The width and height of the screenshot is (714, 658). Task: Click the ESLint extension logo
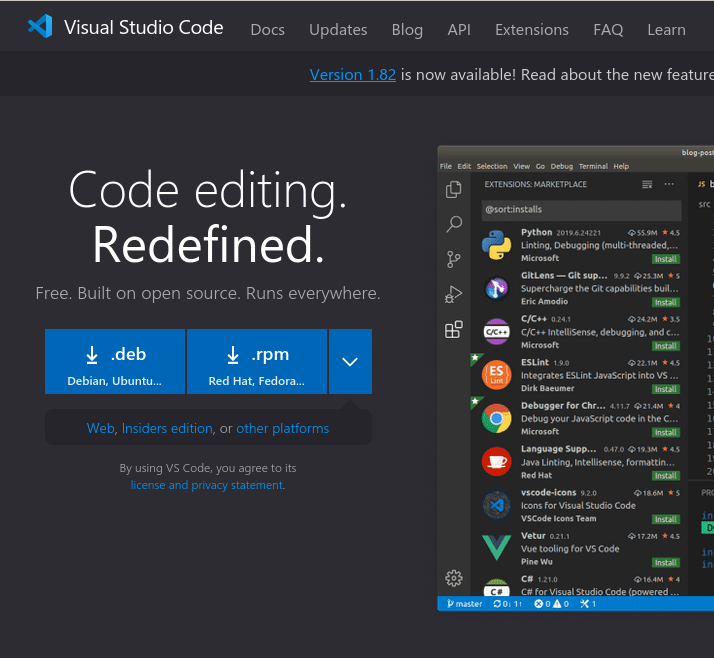coord(496,375)
